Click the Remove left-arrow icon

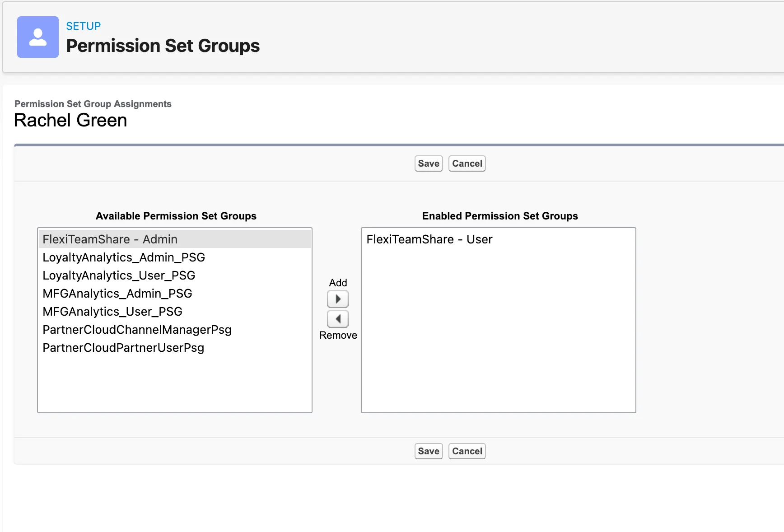pyautogui.click(x=337, y=319)
